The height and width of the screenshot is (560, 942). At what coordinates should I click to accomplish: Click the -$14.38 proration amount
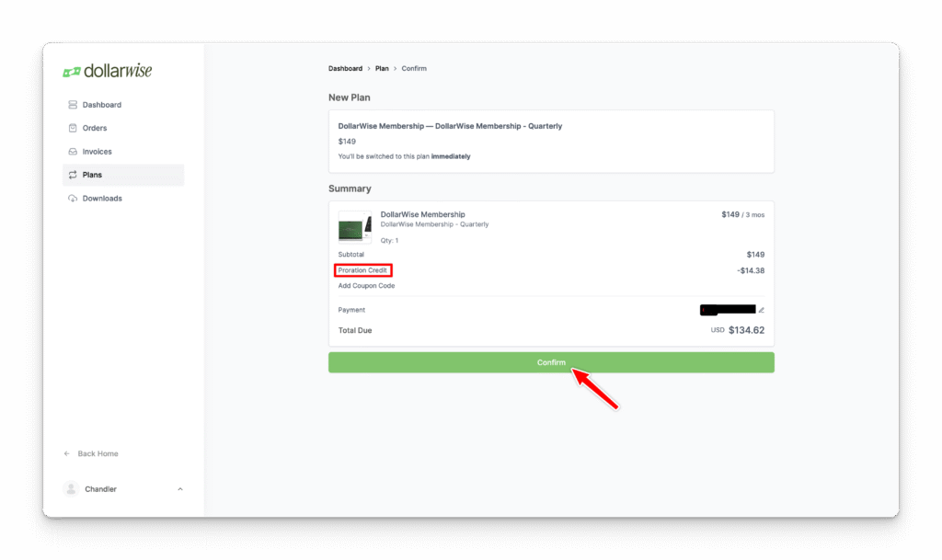[751, 270]
